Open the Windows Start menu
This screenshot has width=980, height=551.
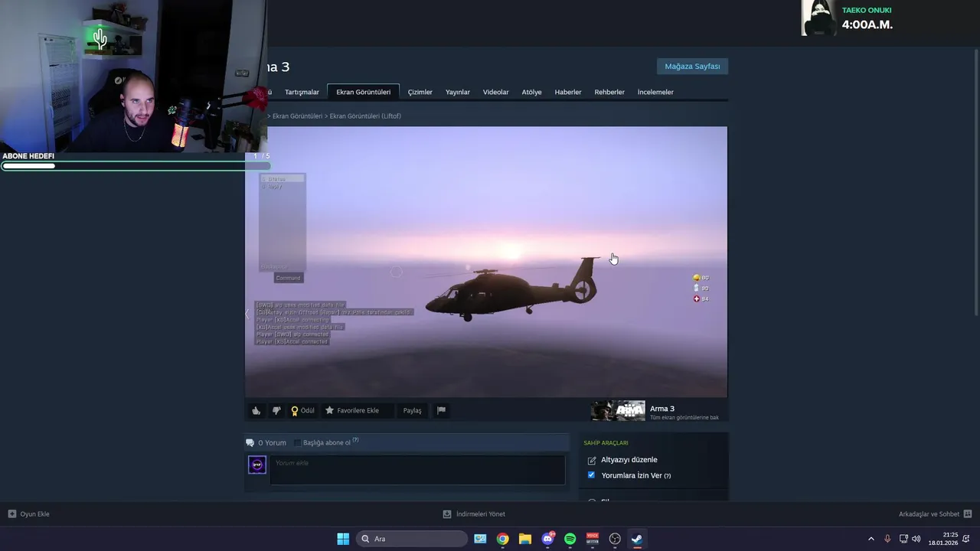pyautogui.click(x=343, y=539)
